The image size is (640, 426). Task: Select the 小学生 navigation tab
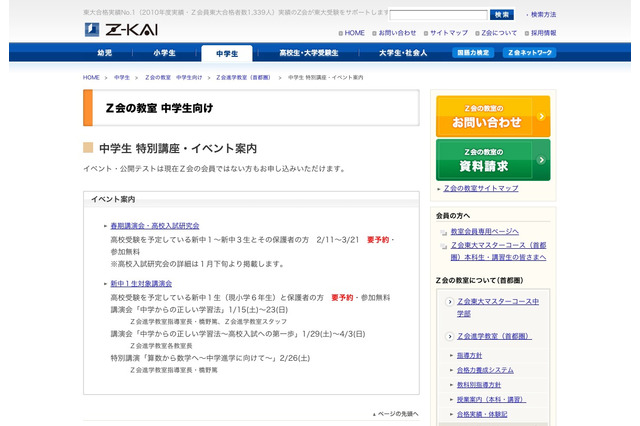pyautogui.click(x=164, y=53)
